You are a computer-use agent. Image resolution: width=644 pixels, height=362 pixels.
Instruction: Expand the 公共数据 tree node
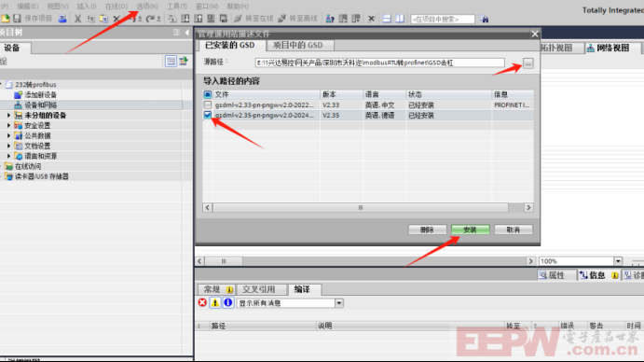click(8, 135)
